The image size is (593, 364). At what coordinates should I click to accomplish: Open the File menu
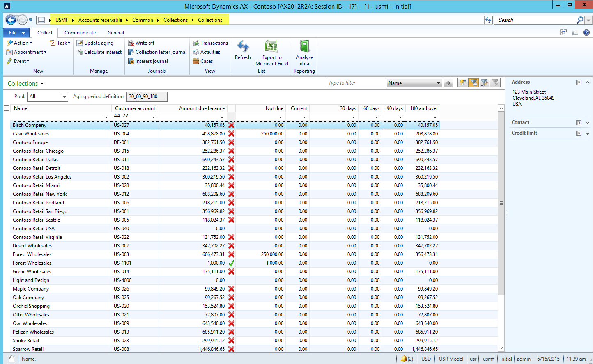point(16,33)
